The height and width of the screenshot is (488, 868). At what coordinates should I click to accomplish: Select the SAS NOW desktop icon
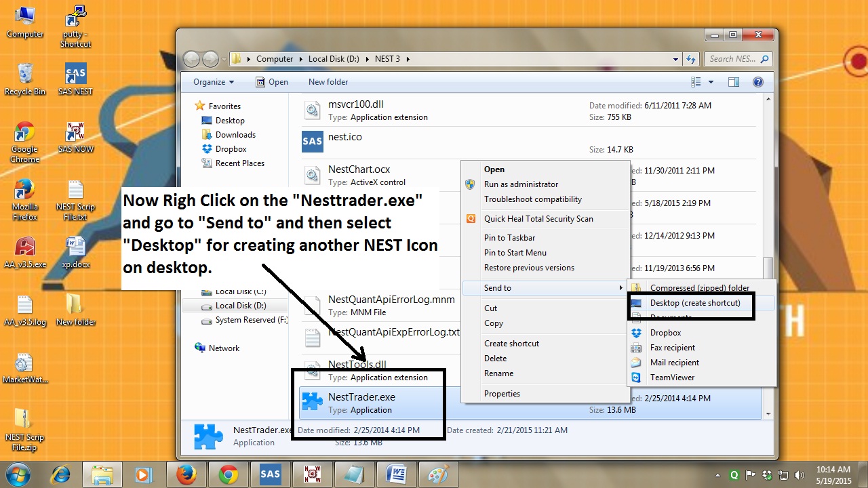(75, 138)
